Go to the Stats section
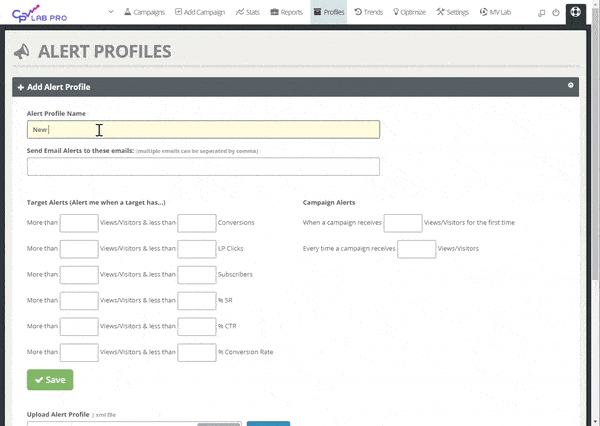Screen dimensions: 600x426 [x=246, y=13]
